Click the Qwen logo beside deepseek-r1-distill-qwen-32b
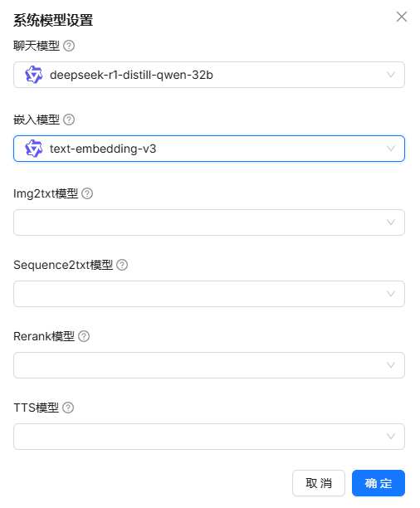420x508 pixels. (x=34, y=75)
